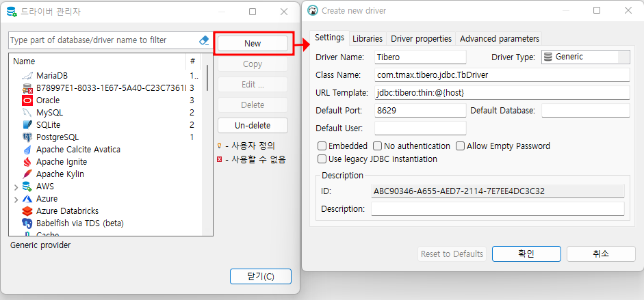Click the Default Database input field

[586, 110]
